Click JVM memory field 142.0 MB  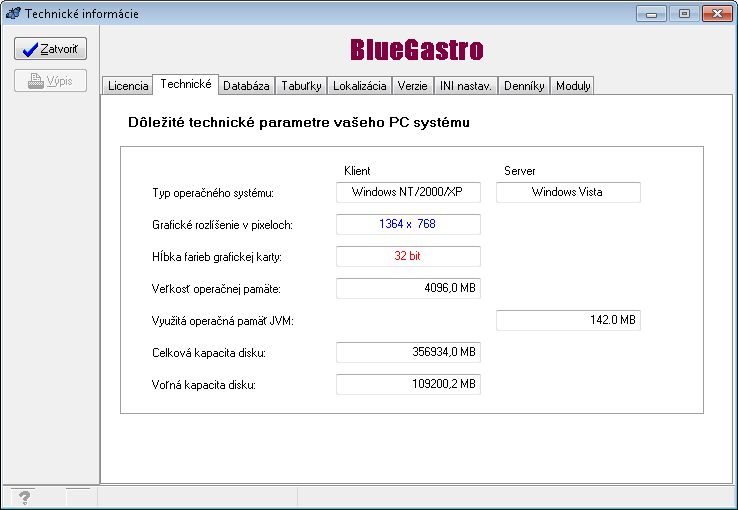coord(568,320)
